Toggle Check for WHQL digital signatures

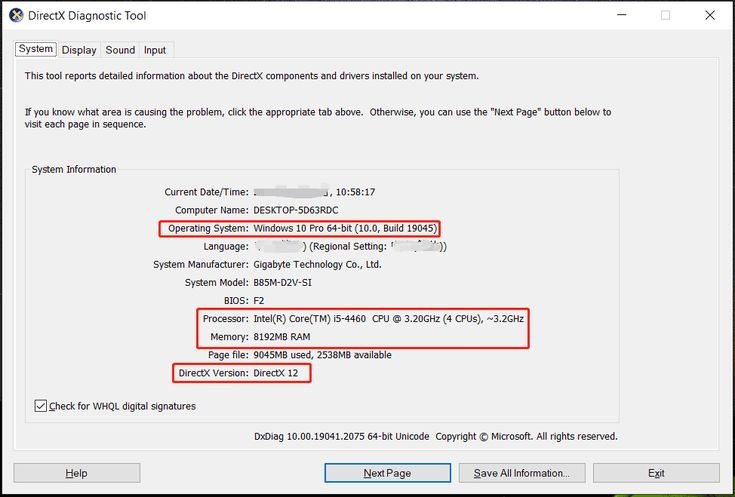pos(41,406)
